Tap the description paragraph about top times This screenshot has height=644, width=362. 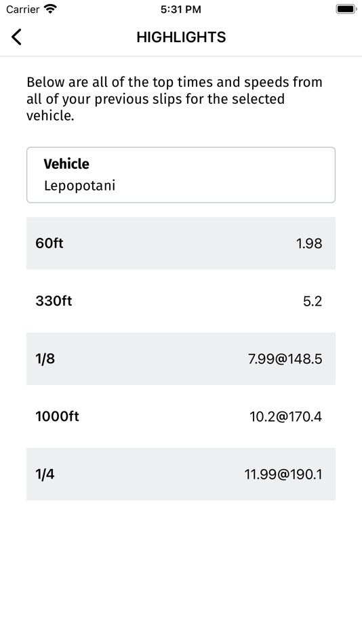click(x=175, y=99)
